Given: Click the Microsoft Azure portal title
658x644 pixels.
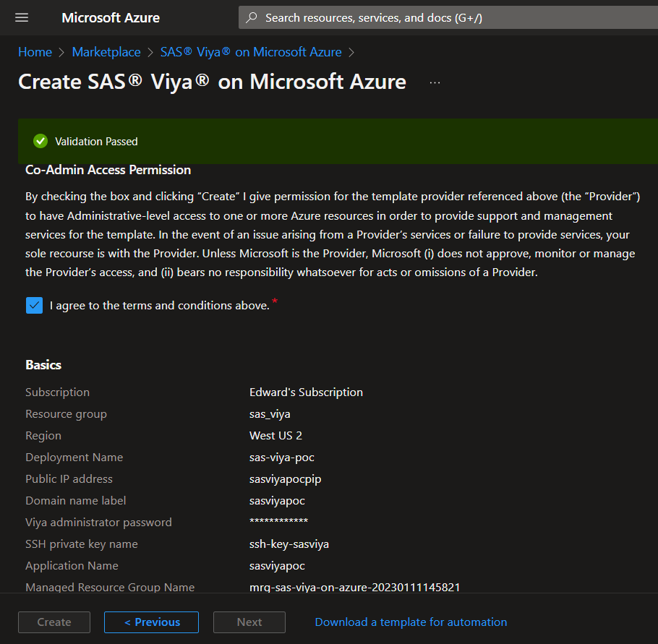Looking at the screenshot, I should (111, 18).
